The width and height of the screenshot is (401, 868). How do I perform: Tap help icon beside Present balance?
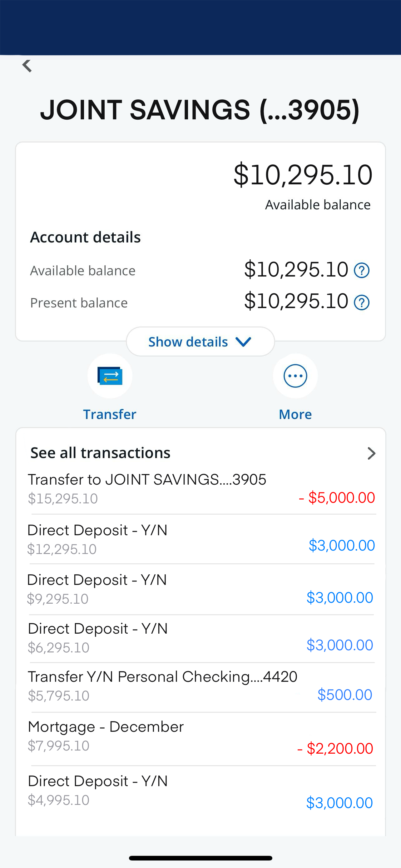click(362, 302)
